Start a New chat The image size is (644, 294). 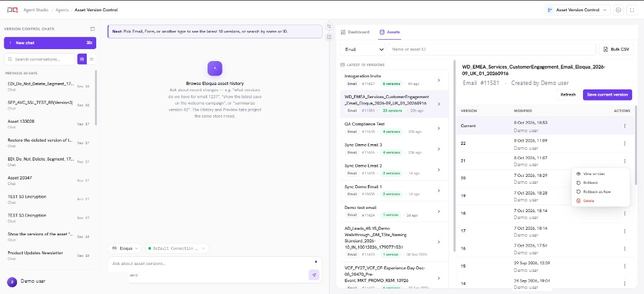[x=50, y=43]
